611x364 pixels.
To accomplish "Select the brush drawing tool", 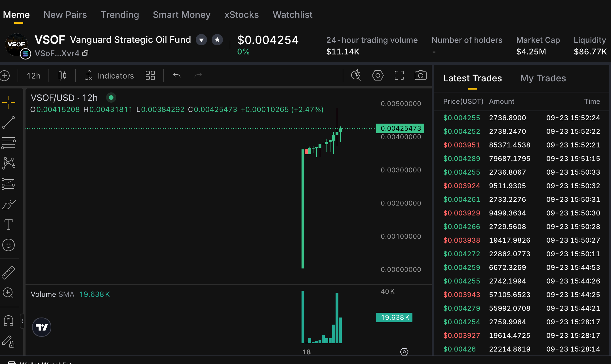I will pos(9,204).
